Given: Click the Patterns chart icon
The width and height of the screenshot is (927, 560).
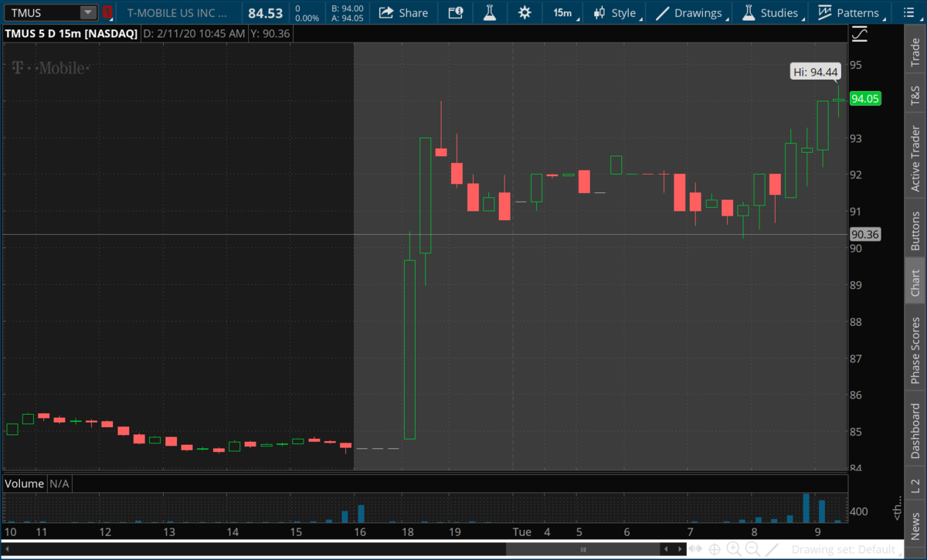Looking at the screenshot, I should 825,12.
